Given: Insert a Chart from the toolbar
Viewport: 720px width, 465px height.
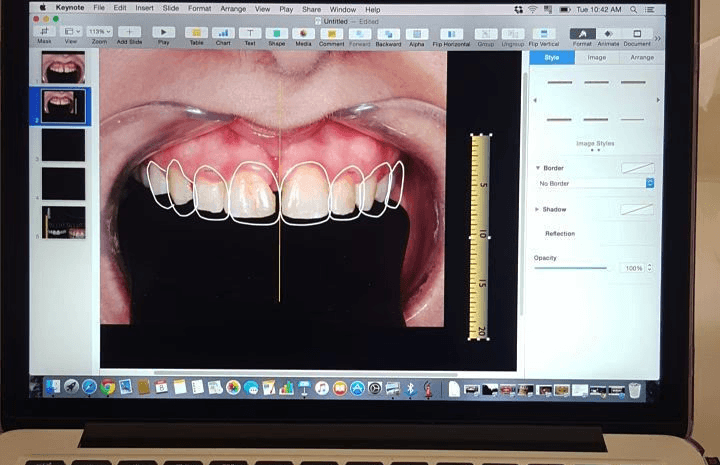Looking at the screenshot, I should pos(223,33).
